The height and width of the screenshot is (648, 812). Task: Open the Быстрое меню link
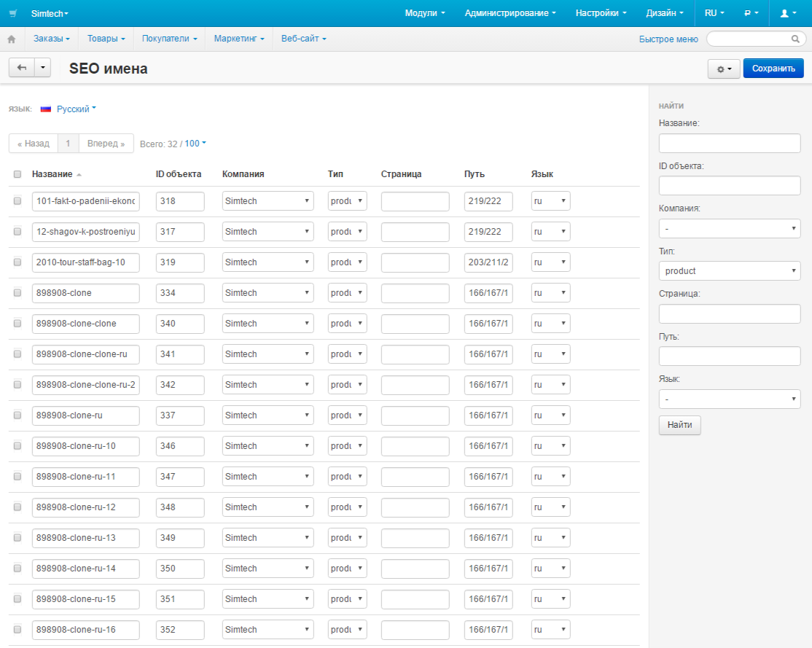pos(668,39)
